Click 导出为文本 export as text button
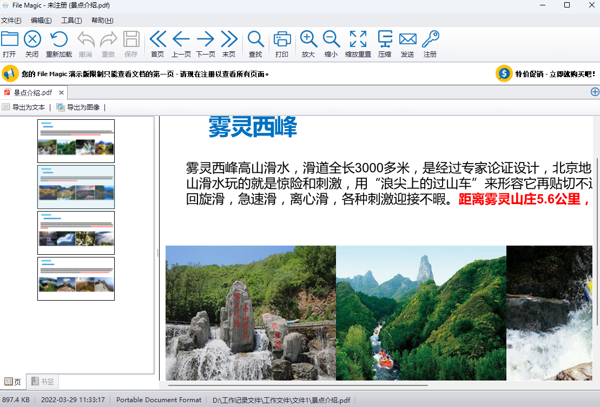Image resolution: width=600 pixels, height=407 pixels. pos(25,107)
